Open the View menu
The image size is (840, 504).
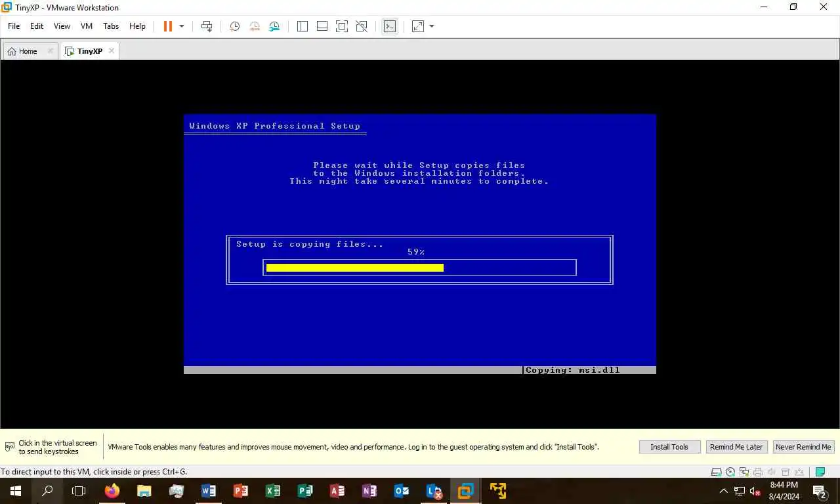(62, 26)
